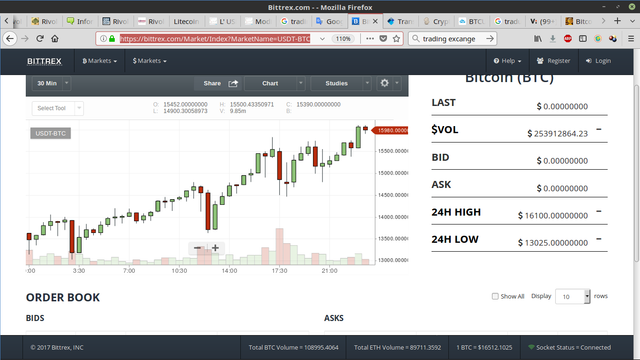Click the ORDER BOOK heading
Image resolution: width=640 pixels, height=360 pixels.
pos(63,298)
